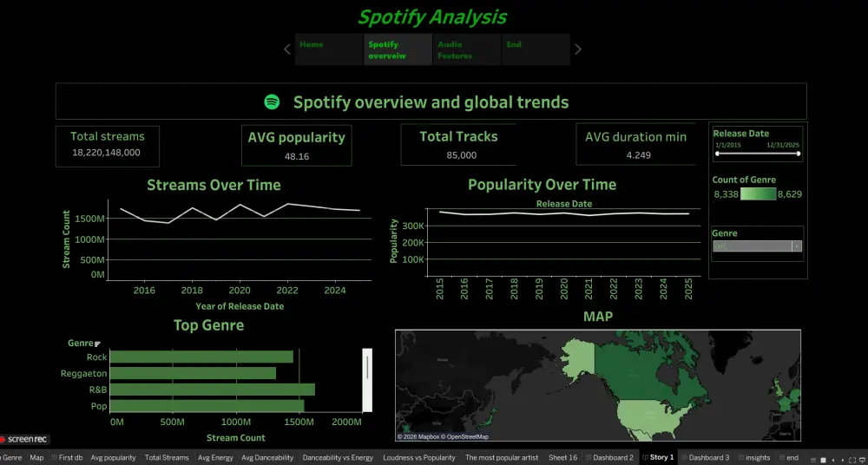Enter presentation mode icon
Image resolution: width=868 pixels, height=465 pixels.
863,460
